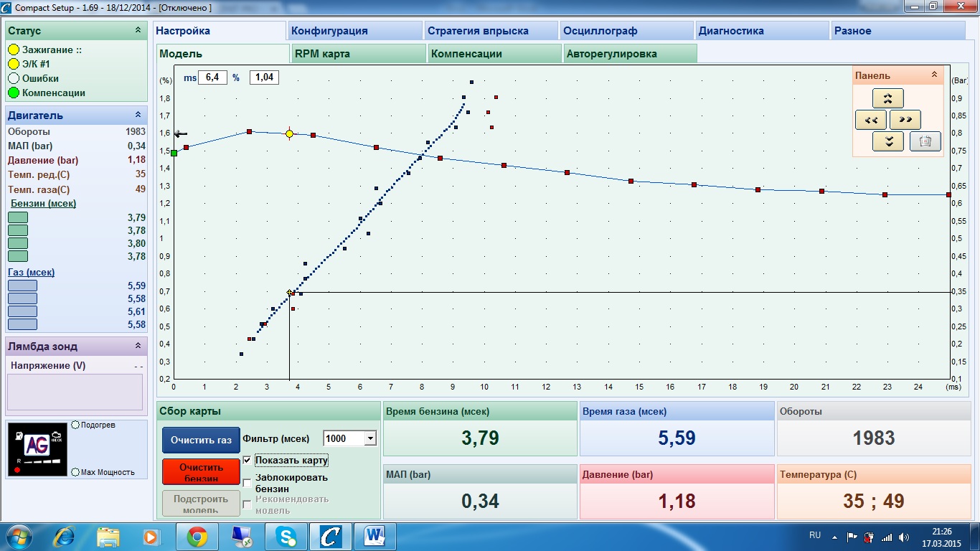The width and height of the screenshot is (980, 551).
Task: Enable the Заблокировать бензин checkbox
Action: tap(248, 483)
